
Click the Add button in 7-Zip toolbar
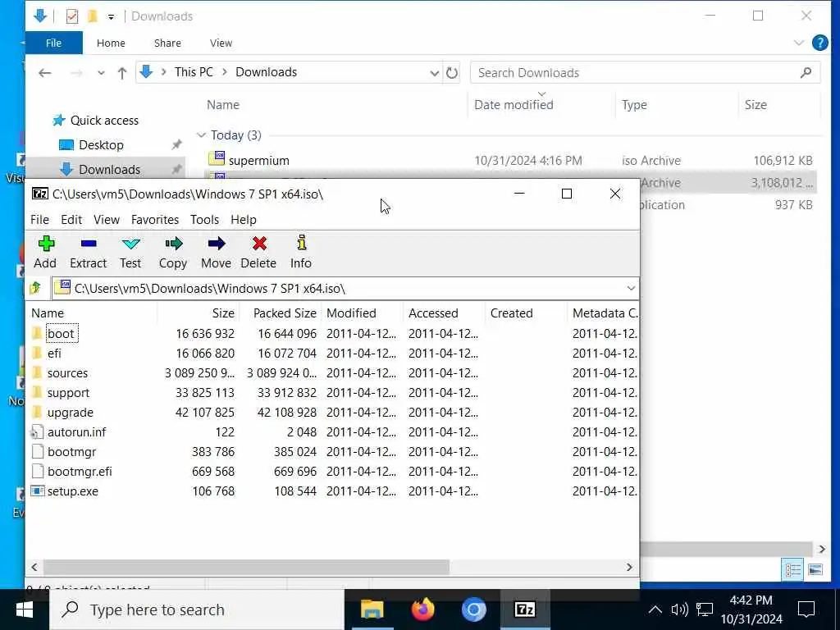coord(46,253)
